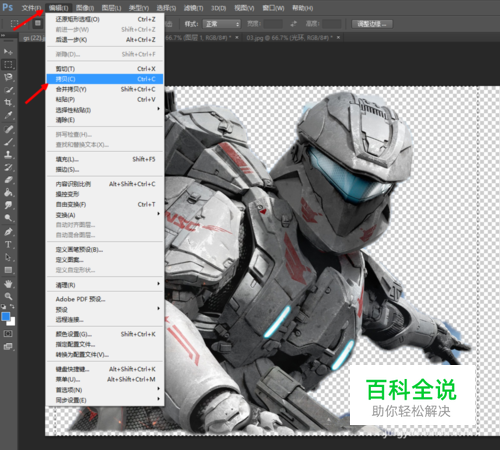500x450 pixels.
Task: Open the 窗口 Window menu
Action: [x=273, y=8]
